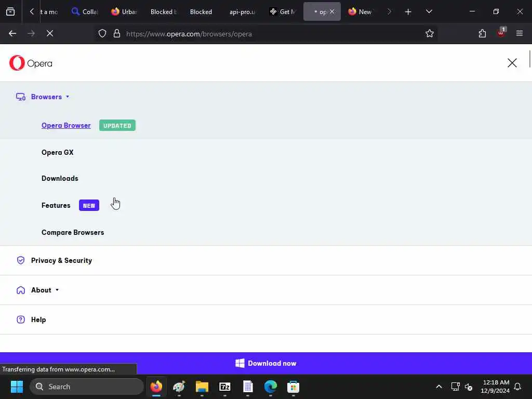
Task: Click the Privacy & Security shield icon
Action: pos(21,260)
